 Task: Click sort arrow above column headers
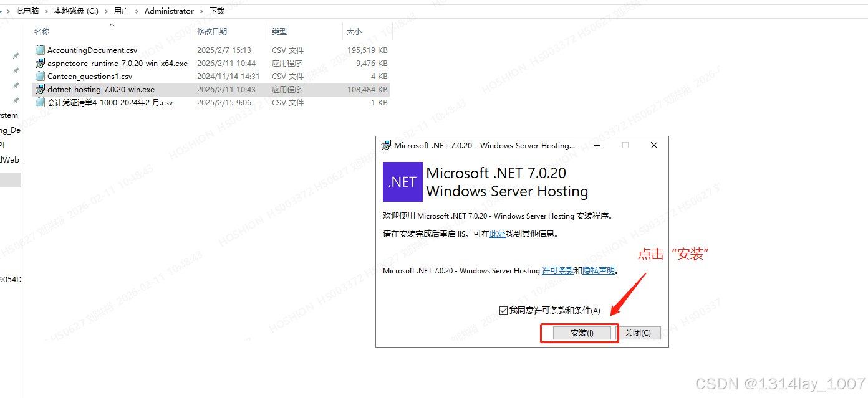112,24
